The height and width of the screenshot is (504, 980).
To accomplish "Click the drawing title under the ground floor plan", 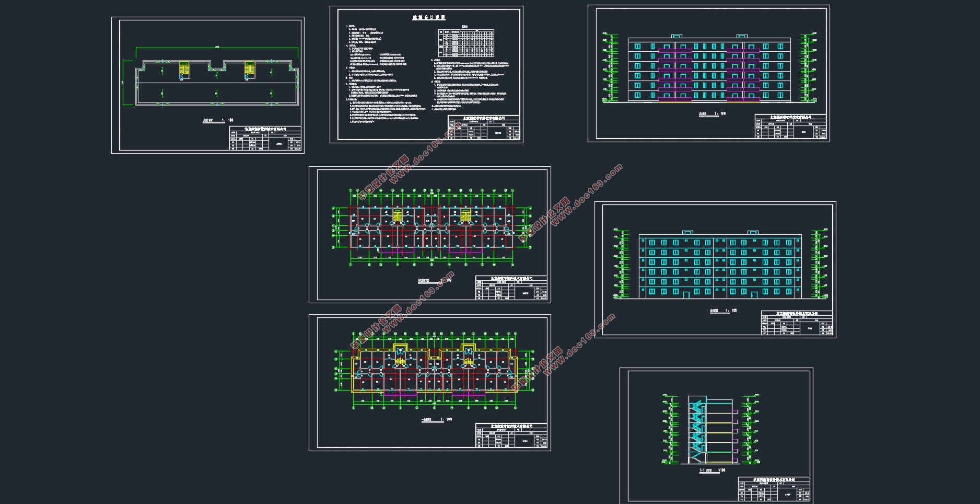I will pyautogui.click(x=437, y=419).
